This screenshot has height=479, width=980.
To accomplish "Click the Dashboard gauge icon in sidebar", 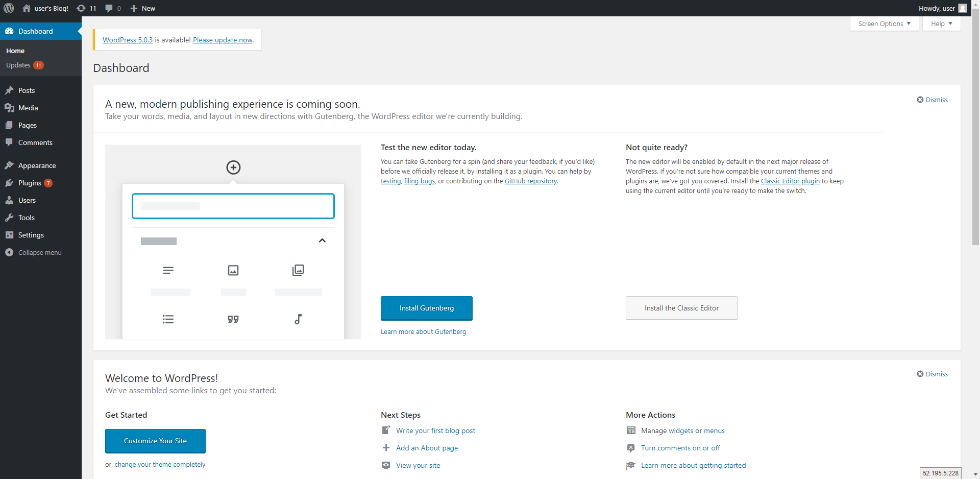I will point(9,31).
